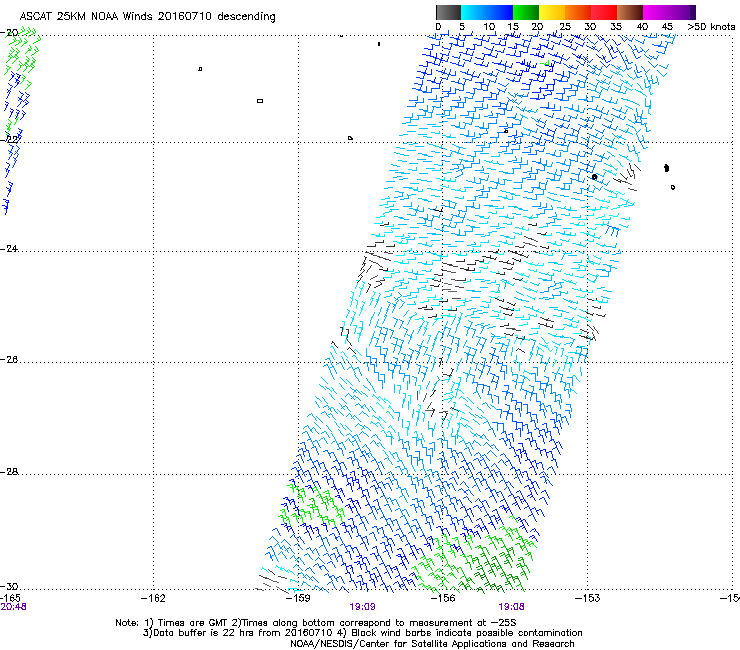Click the legend label '25'
740x650 pixels.
(565, 27)
